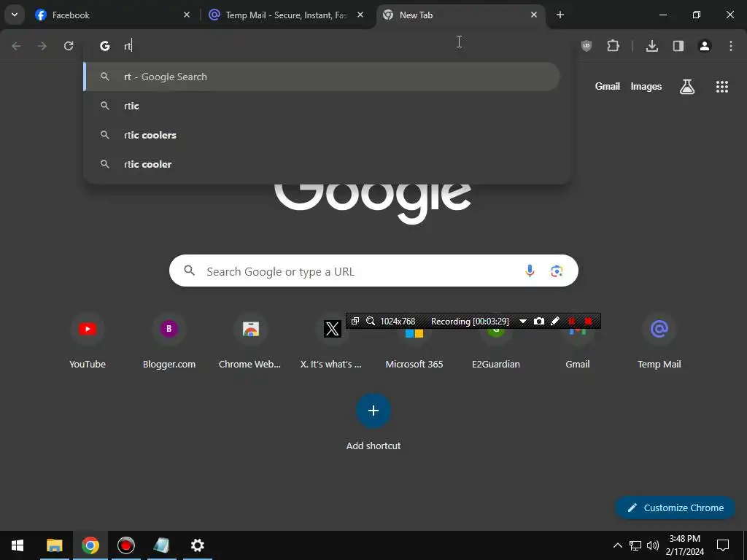The image size is (747, 560).
Task: Select 'rt - Google Search' suggestion
Action: pos(322,77)
